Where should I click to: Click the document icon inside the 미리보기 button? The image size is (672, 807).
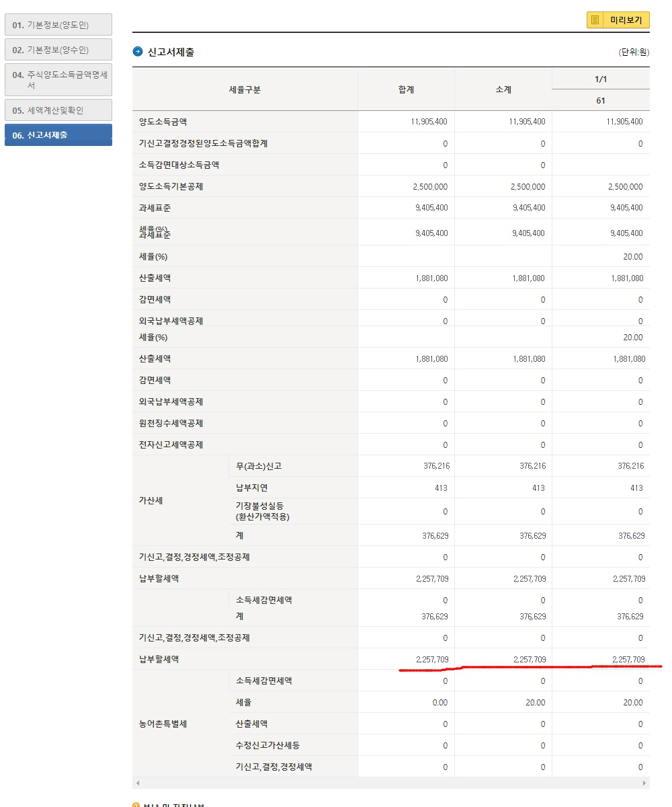point(595,20)
